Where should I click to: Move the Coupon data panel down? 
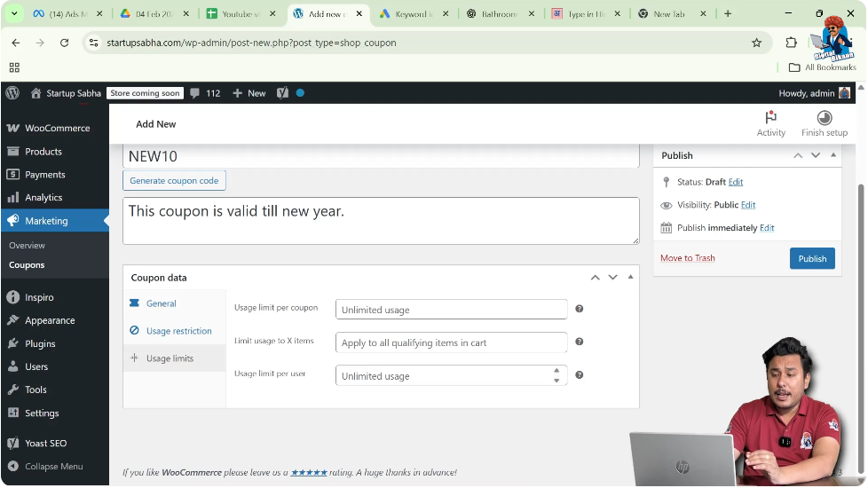point(612,277)
